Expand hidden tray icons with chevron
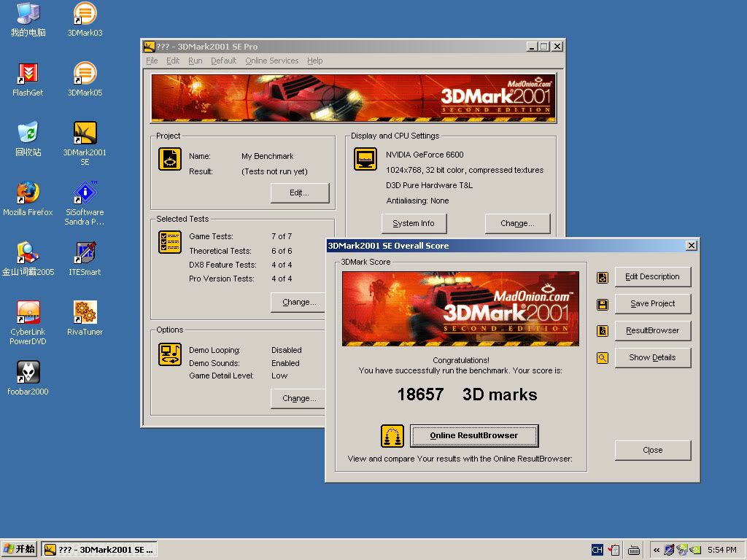This screenshot has width=747, height=560. click(x=657, y=550)
